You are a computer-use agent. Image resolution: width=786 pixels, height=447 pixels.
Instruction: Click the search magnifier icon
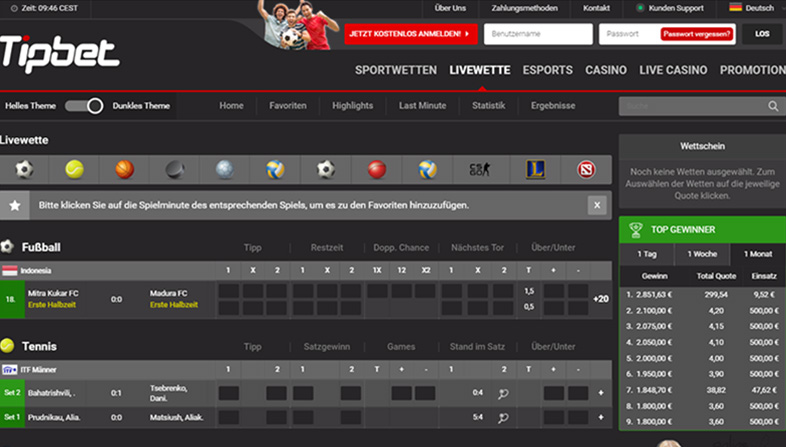click(x=773, y=106)
